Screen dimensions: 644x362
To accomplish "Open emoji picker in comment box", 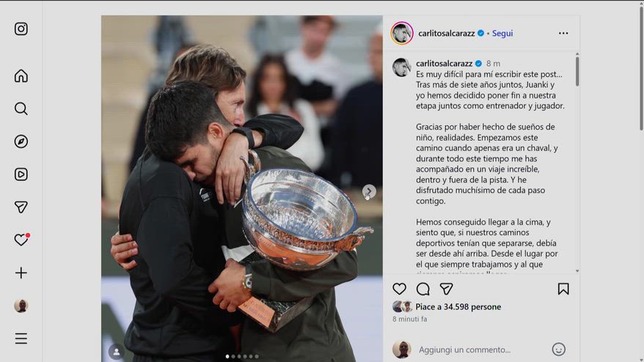I will [x=559, y=350].
